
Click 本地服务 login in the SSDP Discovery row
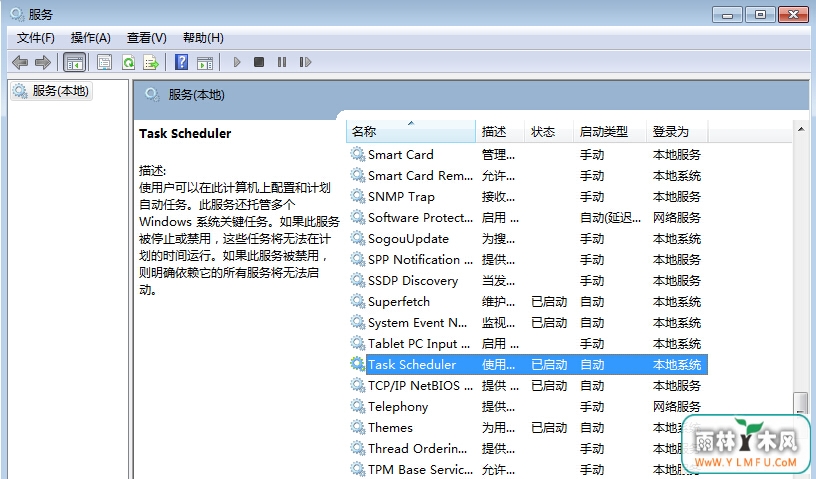pyautogui.click(x=677, y=281)
